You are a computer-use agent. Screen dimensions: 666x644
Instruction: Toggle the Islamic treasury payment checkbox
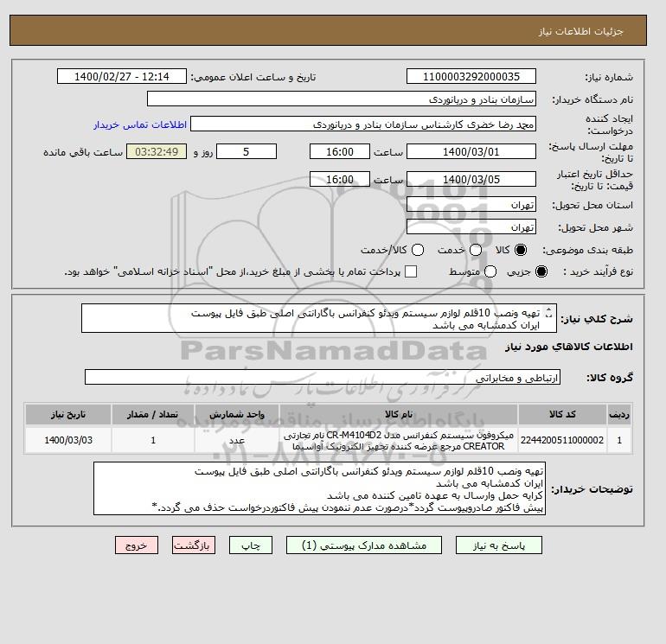[411, 271]
